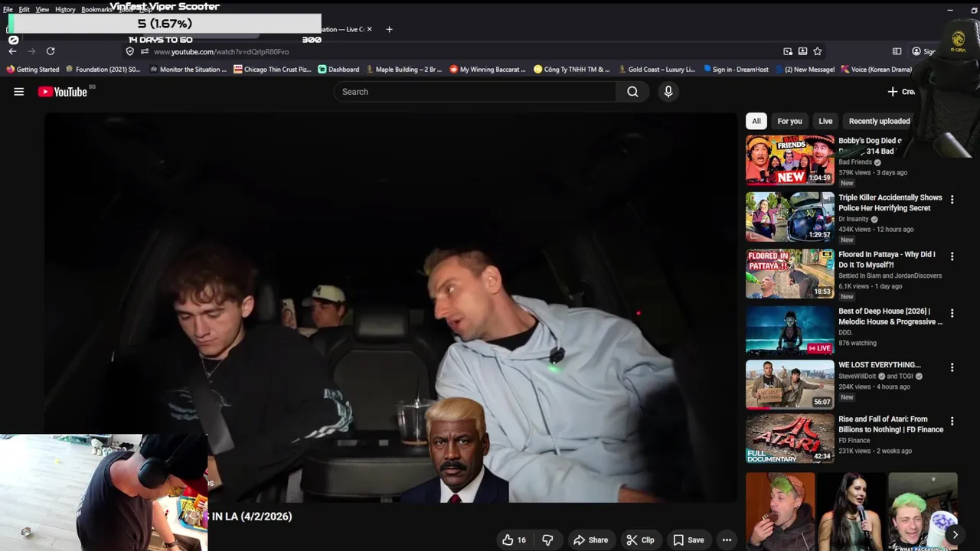The height and width of the screenshot is (551, 980).
Task: Bookmark this page with the star icon
Action: coord(818,51)
